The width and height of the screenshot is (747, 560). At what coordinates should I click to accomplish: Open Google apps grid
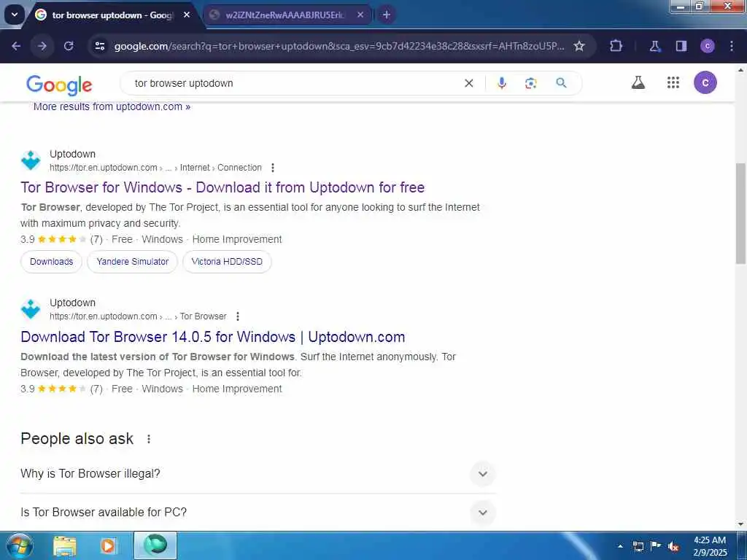click(673, 83)
